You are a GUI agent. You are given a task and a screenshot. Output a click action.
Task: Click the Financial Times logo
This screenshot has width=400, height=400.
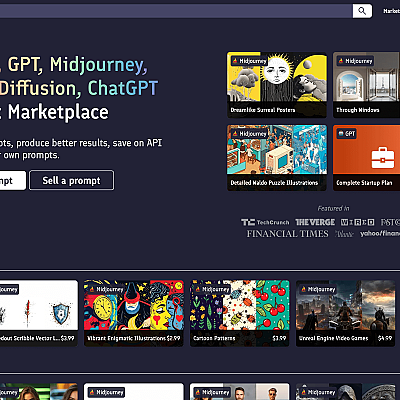[288, 234]
